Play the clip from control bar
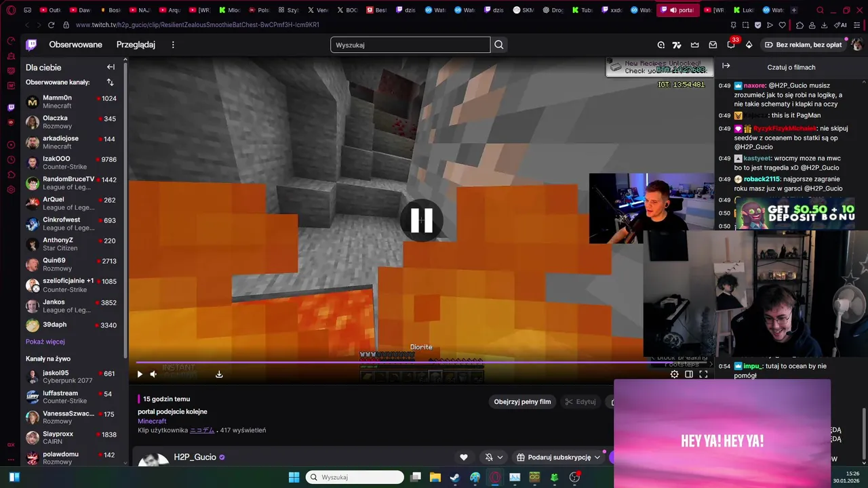868x488 pixels. click(140, 374)
